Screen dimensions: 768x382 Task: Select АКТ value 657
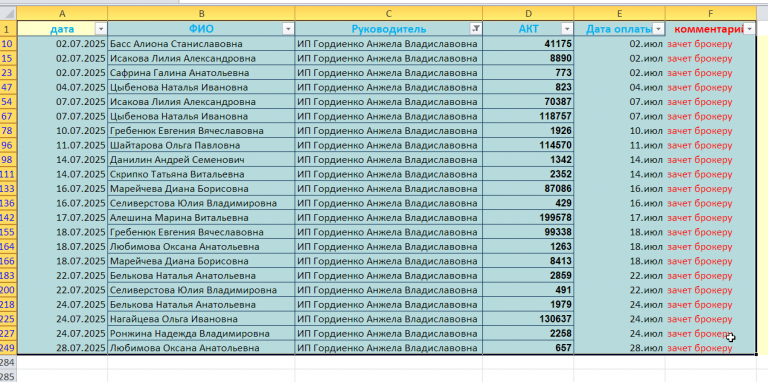pyautogui.click(x=528, y=348)
